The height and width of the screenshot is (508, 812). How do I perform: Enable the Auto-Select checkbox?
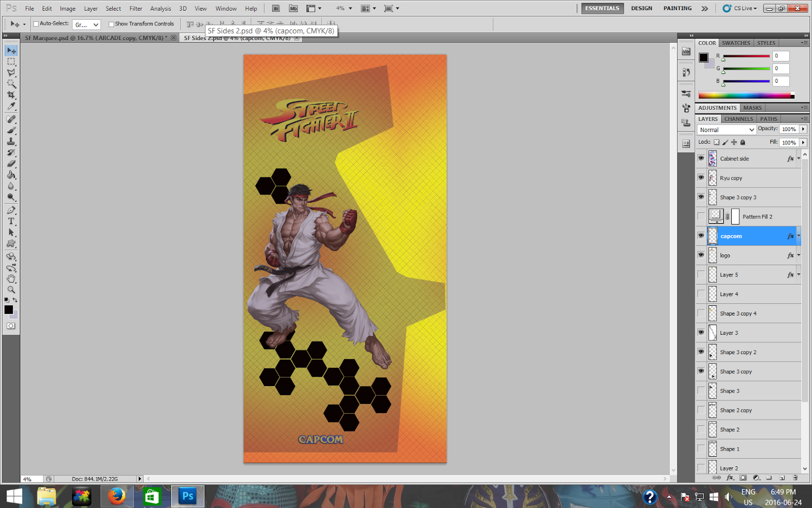[x=35, y=23]
